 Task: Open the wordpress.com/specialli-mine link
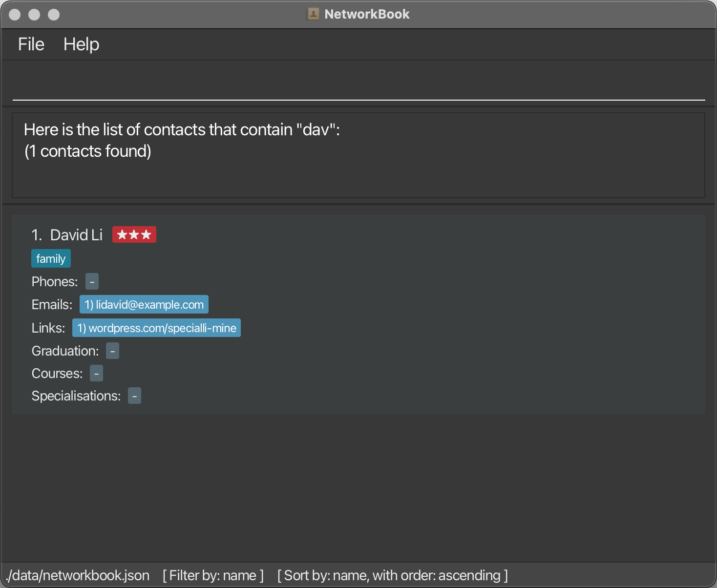click(156, 328)
